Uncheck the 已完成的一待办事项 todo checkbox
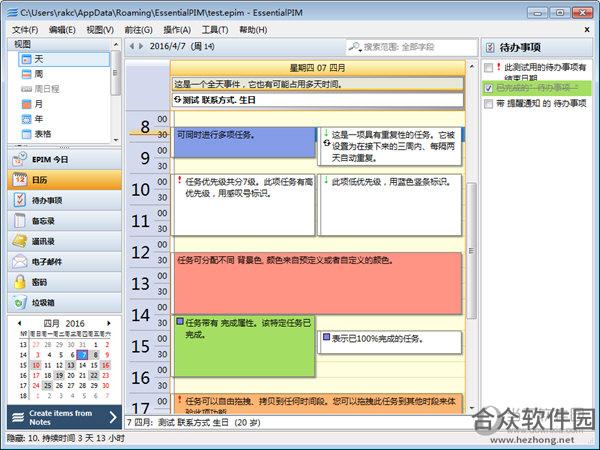The image size is (600, 450). pyautogui.click(x=489, y=88)
